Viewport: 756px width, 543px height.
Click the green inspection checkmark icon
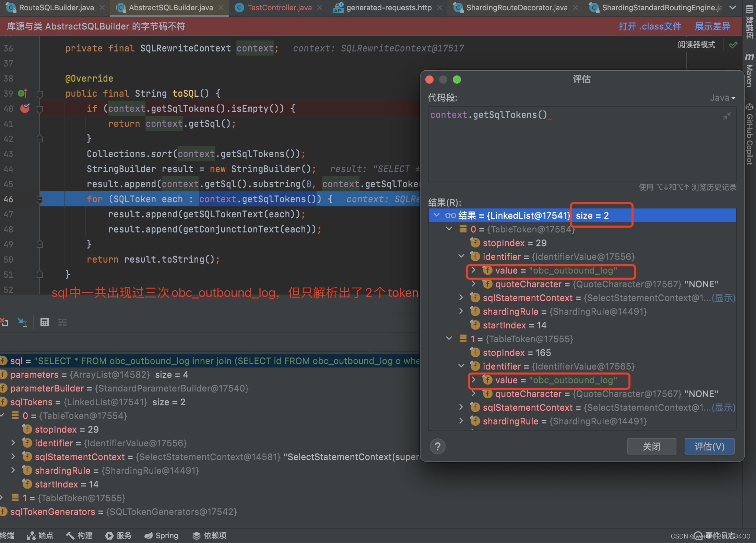point(733,45)
